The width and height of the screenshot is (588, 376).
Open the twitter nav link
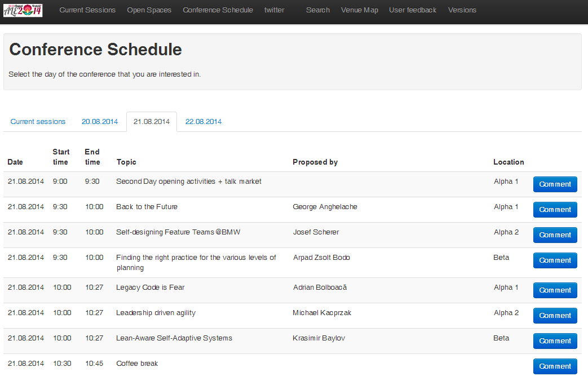(x=274, y=10)
